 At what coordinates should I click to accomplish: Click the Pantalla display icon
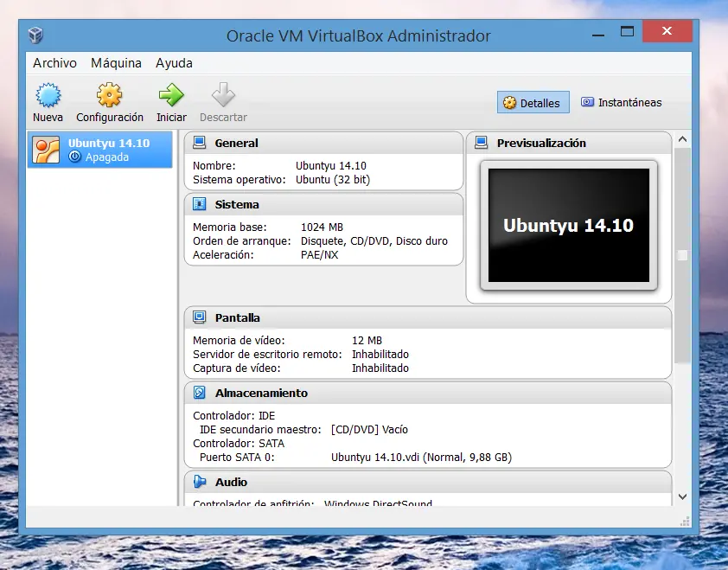pos(199,317)
